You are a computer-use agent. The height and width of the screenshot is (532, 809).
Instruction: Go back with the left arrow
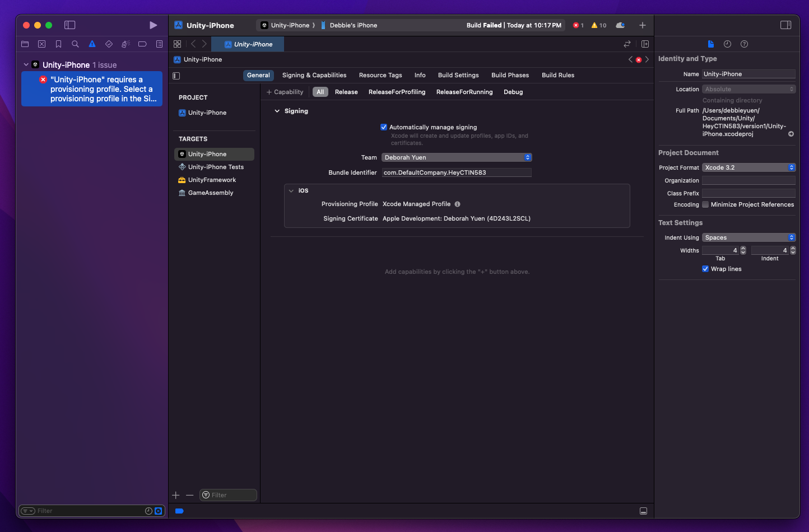pyautogui.click(x=193, y=44)
